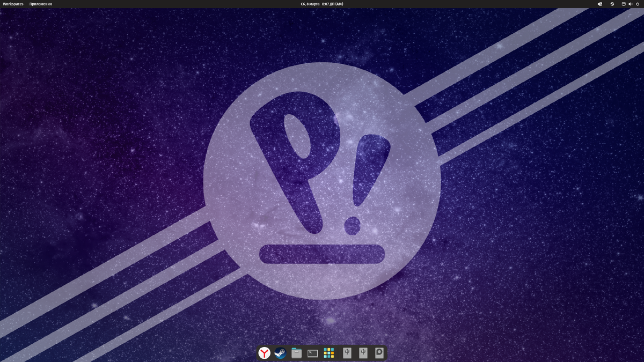Open Steam from the dock
644x362 pixels.
tap(280, 353)
